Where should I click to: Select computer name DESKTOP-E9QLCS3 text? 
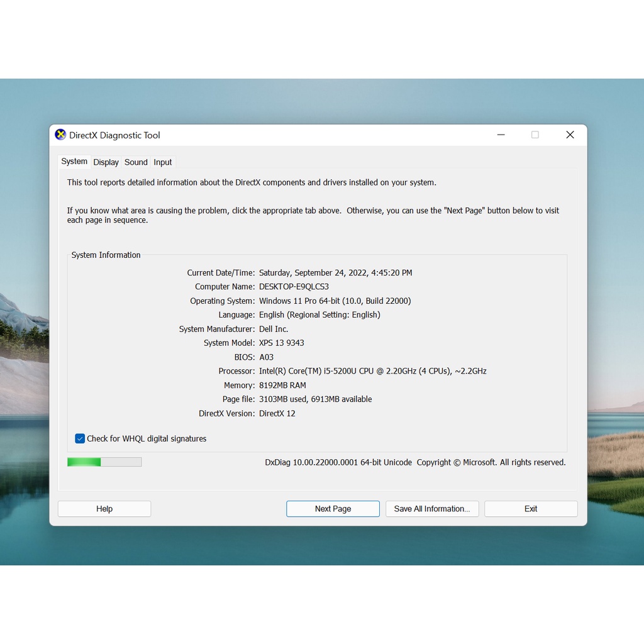pos(294,287)
